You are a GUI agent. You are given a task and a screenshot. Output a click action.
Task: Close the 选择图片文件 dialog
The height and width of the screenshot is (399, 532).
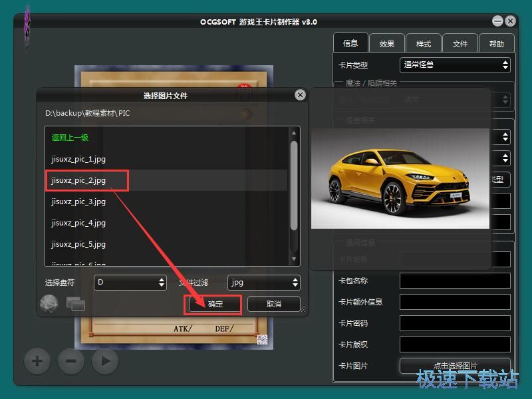coord(300,95)
